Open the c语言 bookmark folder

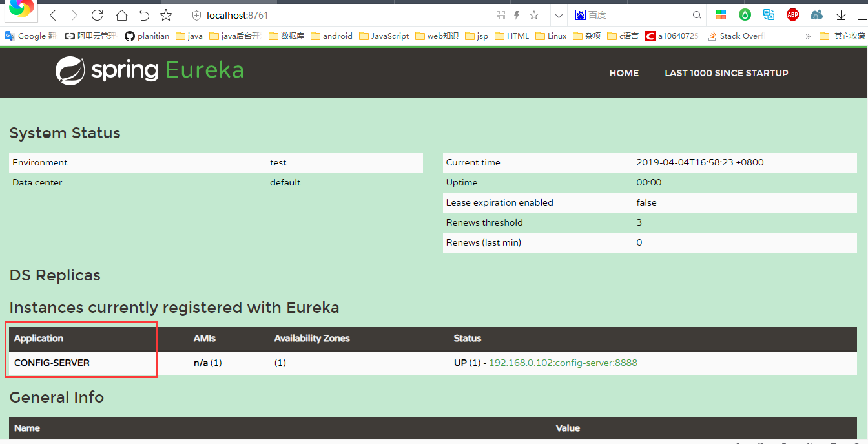click(623, 36)
